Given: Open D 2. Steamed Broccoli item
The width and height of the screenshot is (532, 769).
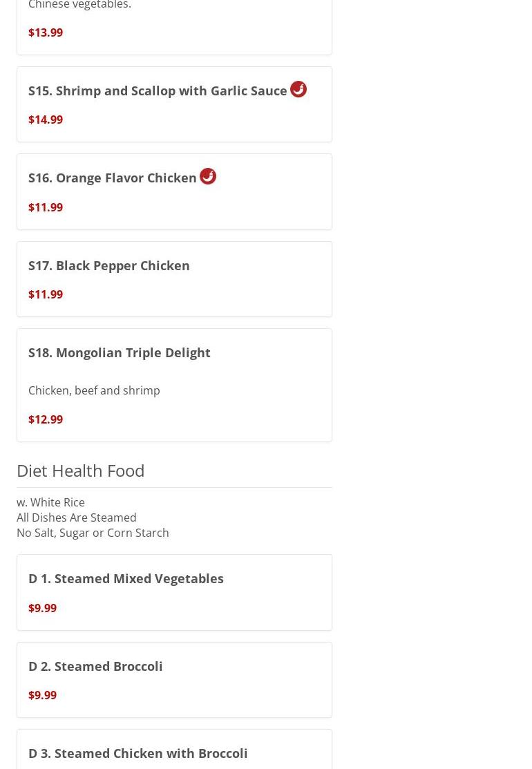Looking at the screenshot, I should point(95,666).
